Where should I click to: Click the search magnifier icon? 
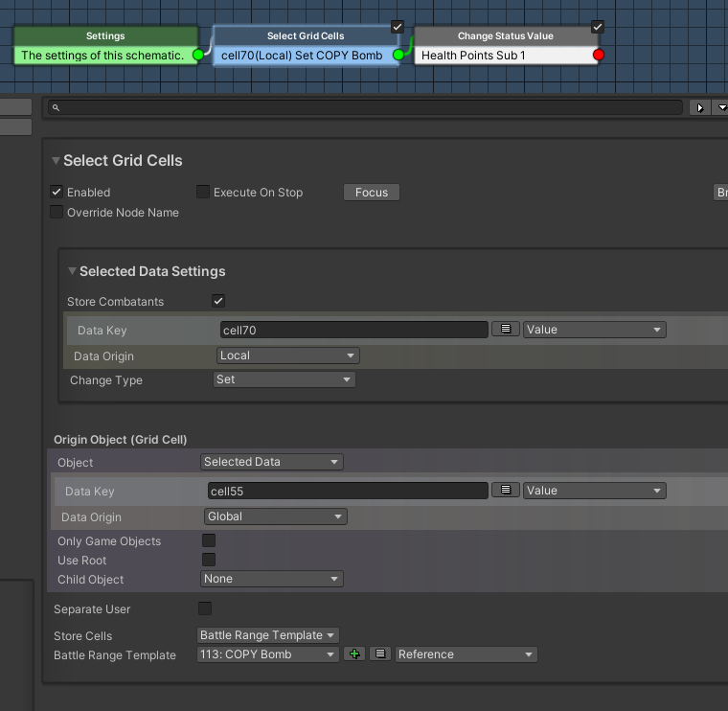(x=56, y=107)
